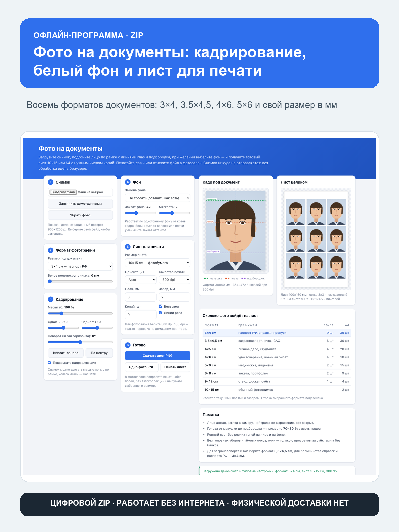Click the 'Копий, шт' input field

[x=141, y=315]
